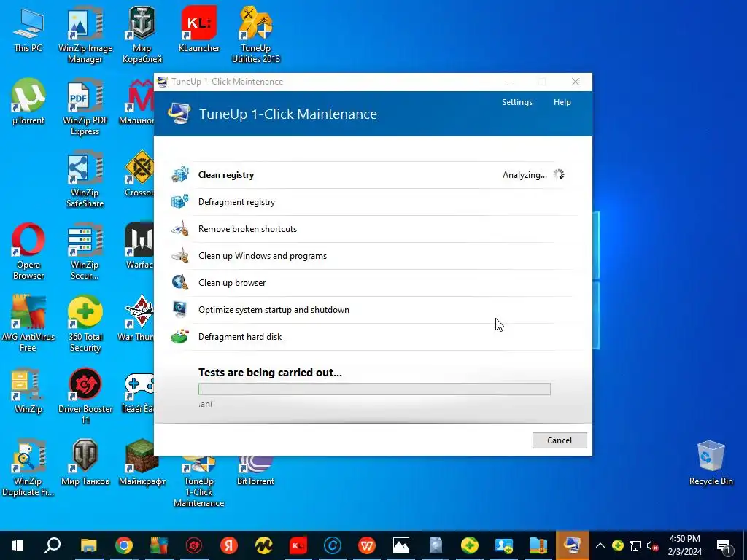
Task: Open File Explorer from the taskbar
Action: point(88,545)
